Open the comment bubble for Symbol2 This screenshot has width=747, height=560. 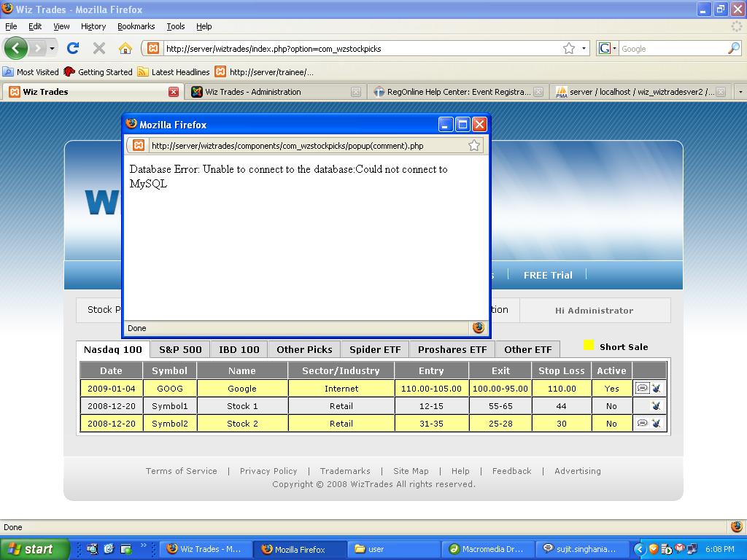[x=642, y=424]
